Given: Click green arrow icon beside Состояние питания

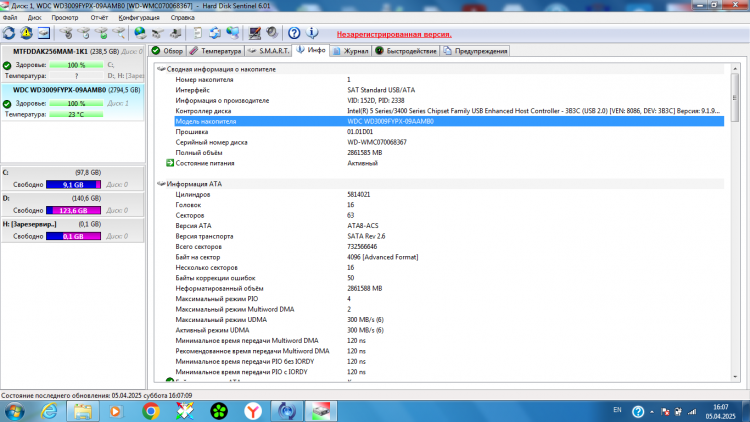Looking at the screenshot, I should [170, 163].
